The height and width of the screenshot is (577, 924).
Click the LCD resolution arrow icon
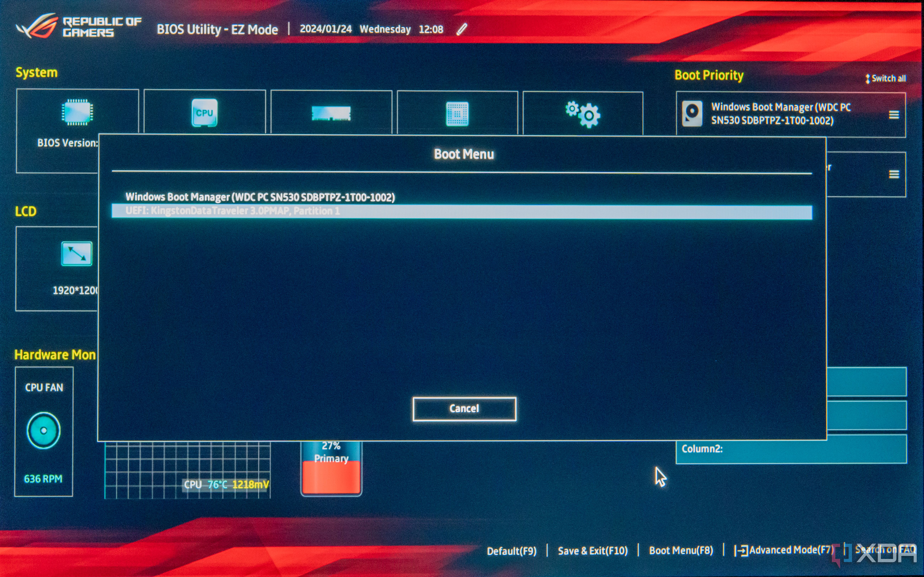77,253
